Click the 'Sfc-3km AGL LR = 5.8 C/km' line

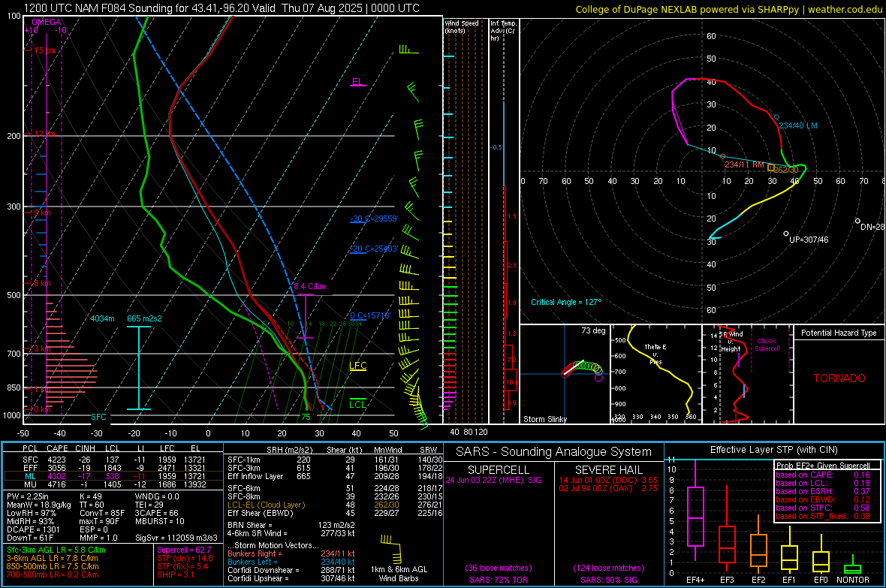coord(56,550)
